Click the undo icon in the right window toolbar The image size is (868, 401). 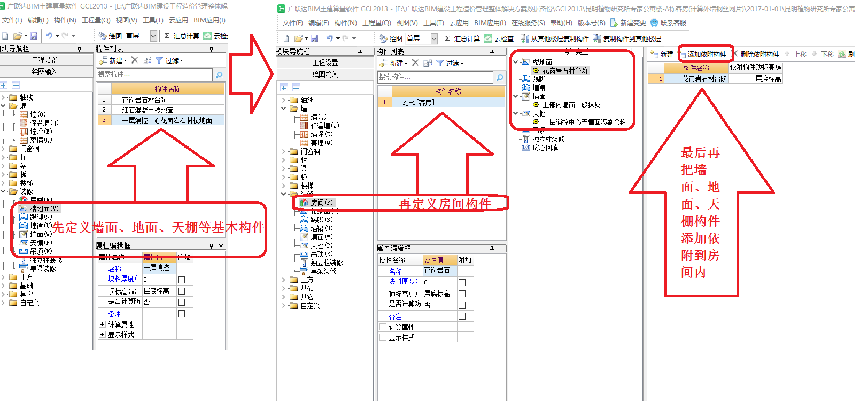[330, 38]
